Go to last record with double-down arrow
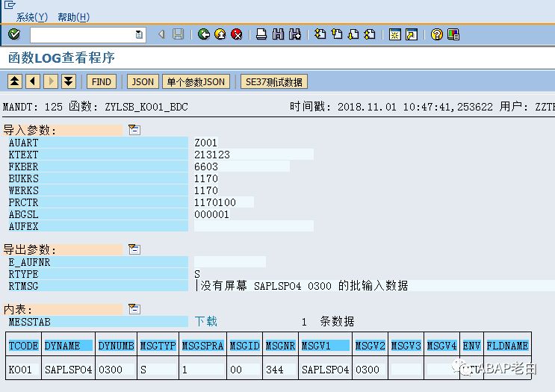 (69, 81)
